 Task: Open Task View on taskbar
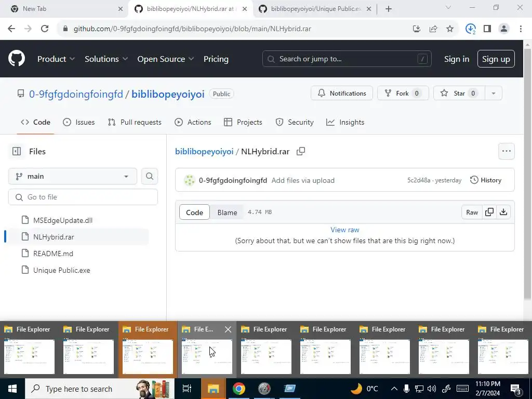(187, 389)
